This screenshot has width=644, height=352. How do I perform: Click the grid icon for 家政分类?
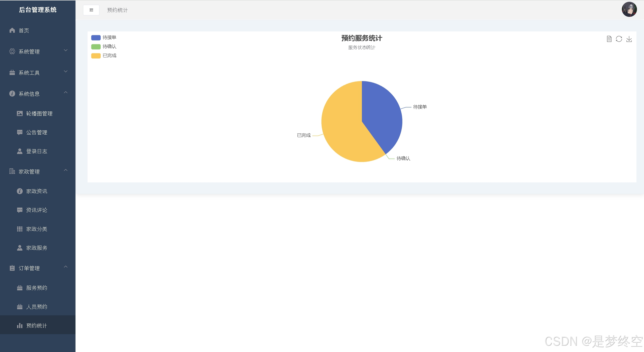20,229
